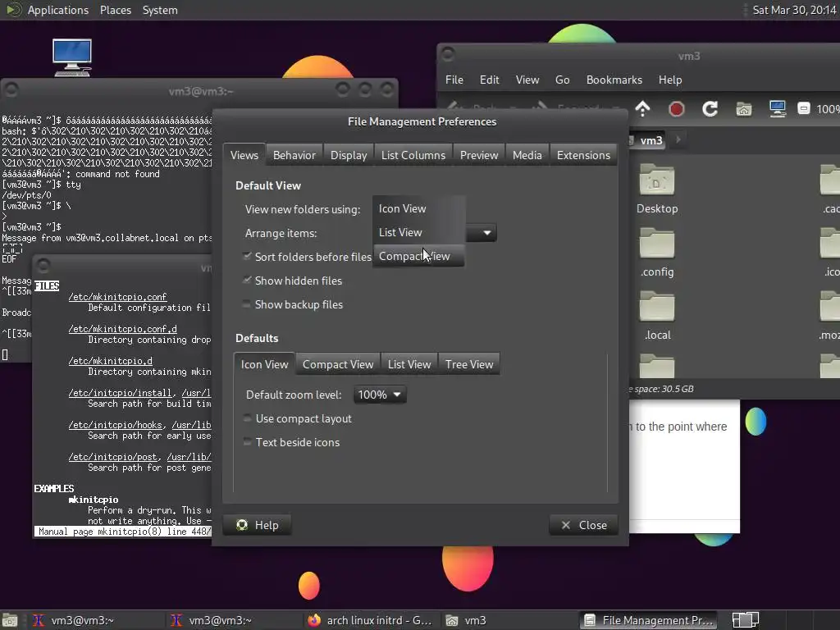The width and height of the screenshot is (840, 630).
Task: Open the System menu in top panel
Action: click(160, 10)
